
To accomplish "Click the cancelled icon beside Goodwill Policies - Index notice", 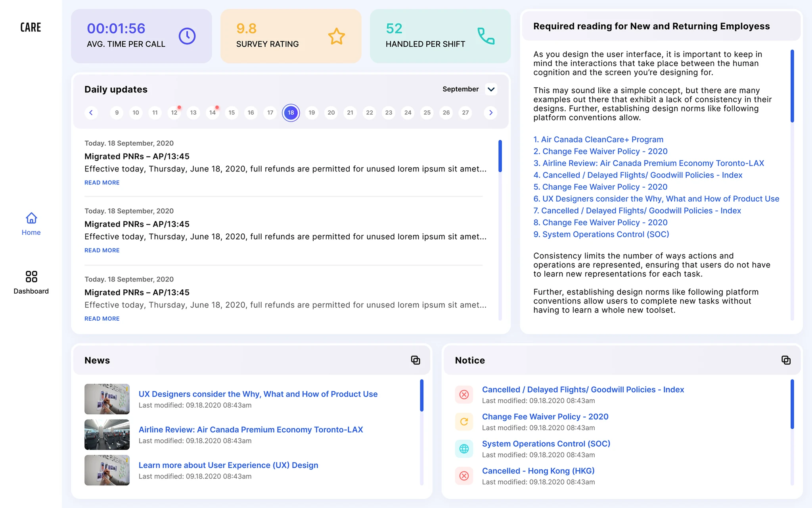I will [464, 394].
